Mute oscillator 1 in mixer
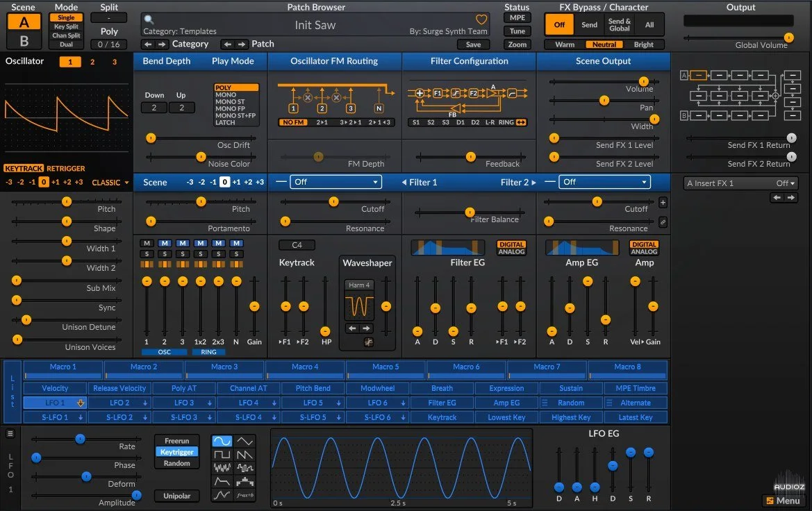Viewport: 812px width, 511px height. coord(147,243)
